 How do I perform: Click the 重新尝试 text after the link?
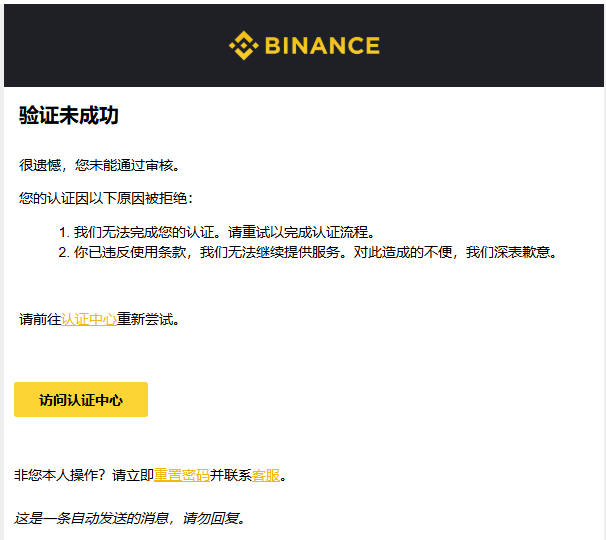coord(145,320)
